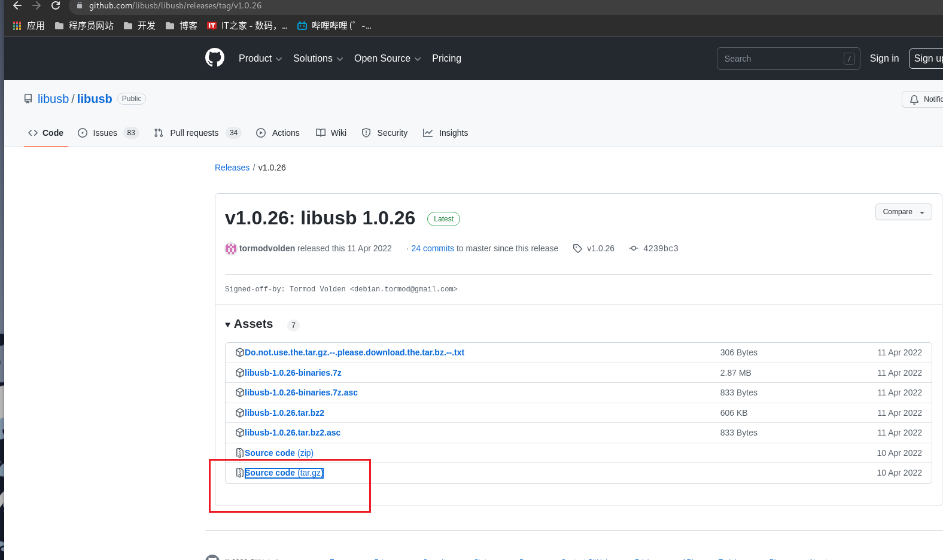This screenshot has height=560, width=943.
Task: Open the Product dropdown menu
Action: pyautogui.click(x=260, y=58)
